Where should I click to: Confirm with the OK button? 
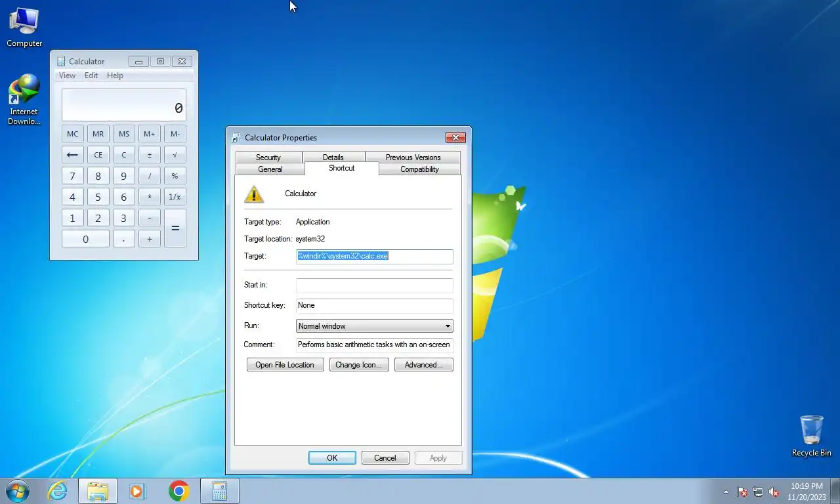pyautogui.click(x=332, y=458)
